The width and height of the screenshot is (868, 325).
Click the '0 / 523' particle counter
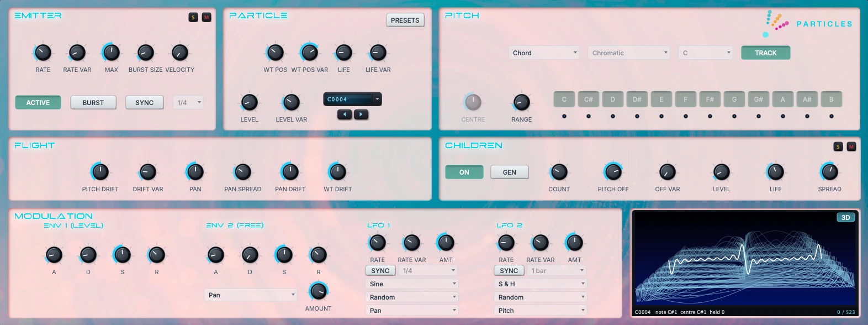point(845,312)
